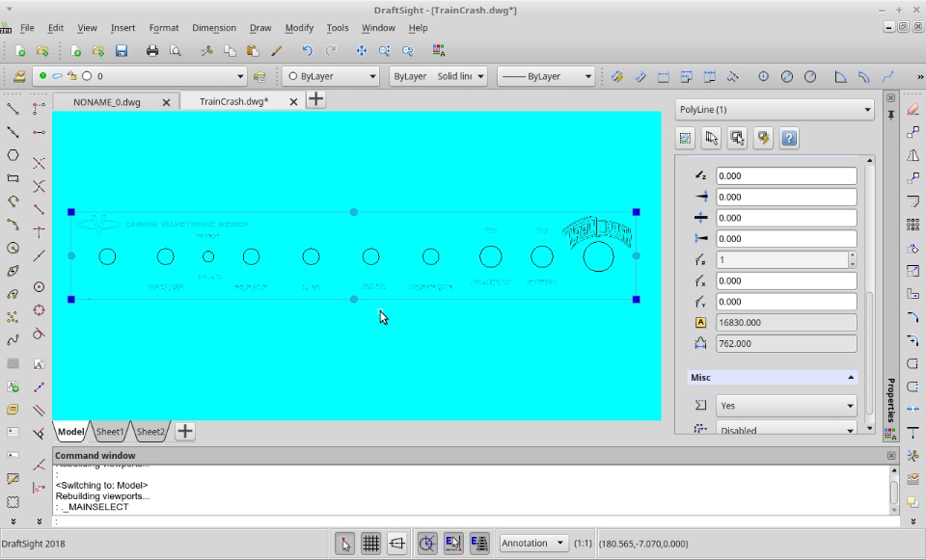
Task: Click the Delete eraser tool icon
Action: 913,109
